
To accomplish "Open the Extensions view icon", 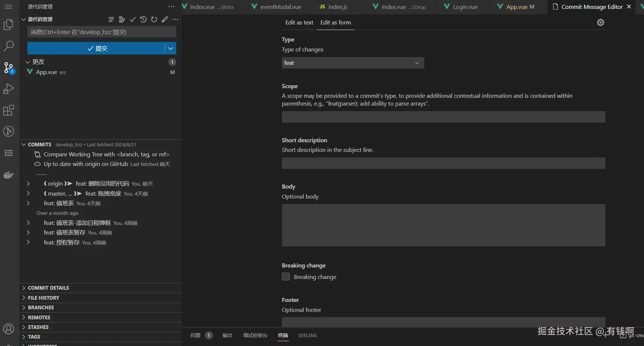I will point(9,110).
